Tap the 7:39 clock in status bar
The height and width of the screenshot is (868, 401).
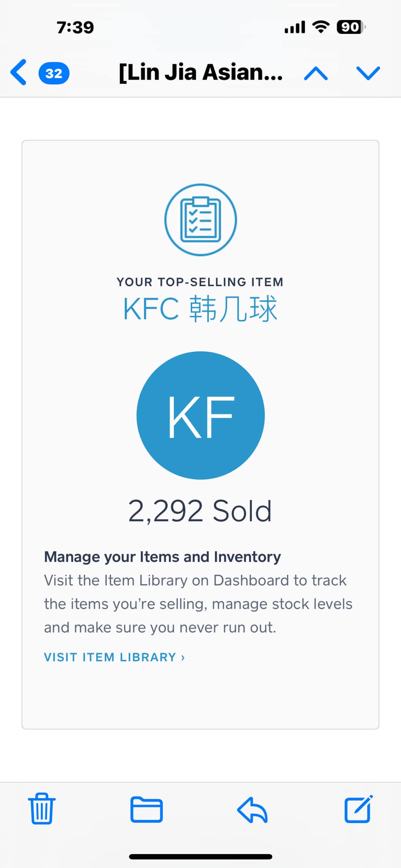[x=75, y=28]
